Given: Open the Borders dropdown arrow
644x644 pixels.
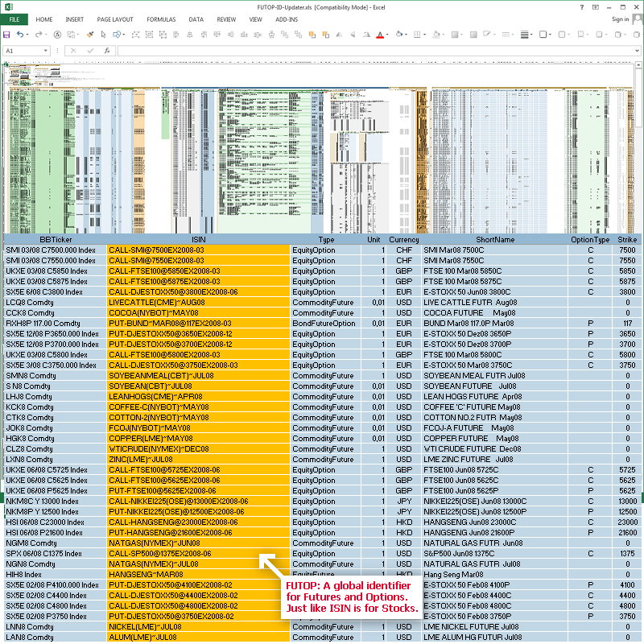Looking at the screenshot, I should click(425, 34).
